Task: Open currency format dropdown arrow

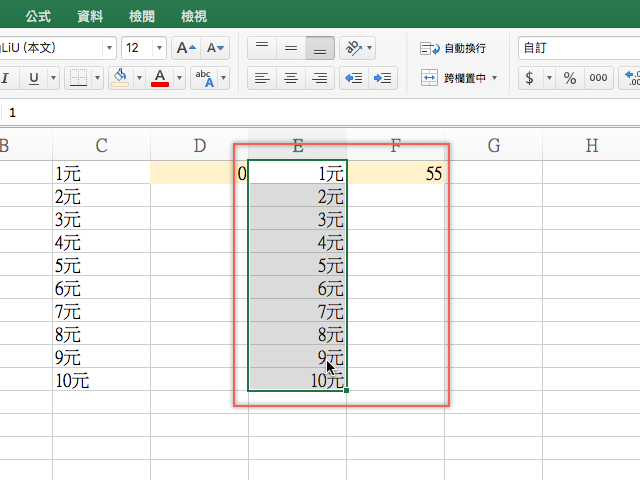Action: [x=549, y=78]
